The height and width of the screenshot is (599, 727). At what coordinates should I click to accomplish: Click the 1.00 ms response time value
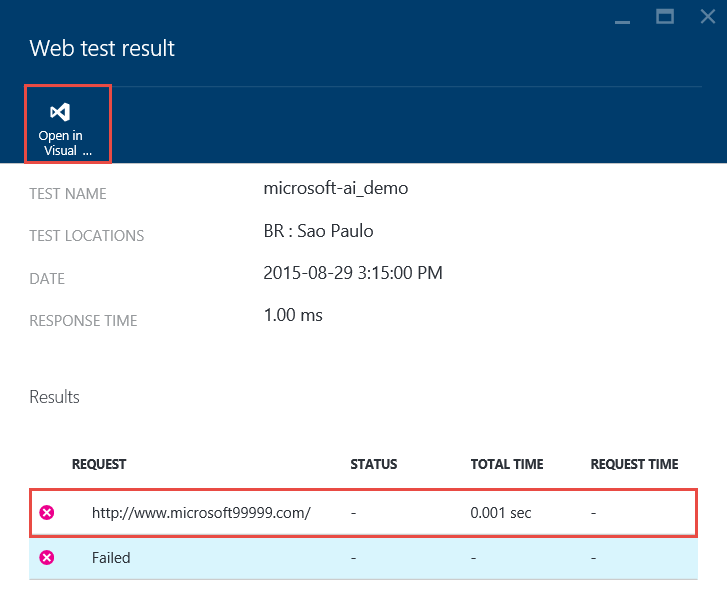tap(293, 315)
